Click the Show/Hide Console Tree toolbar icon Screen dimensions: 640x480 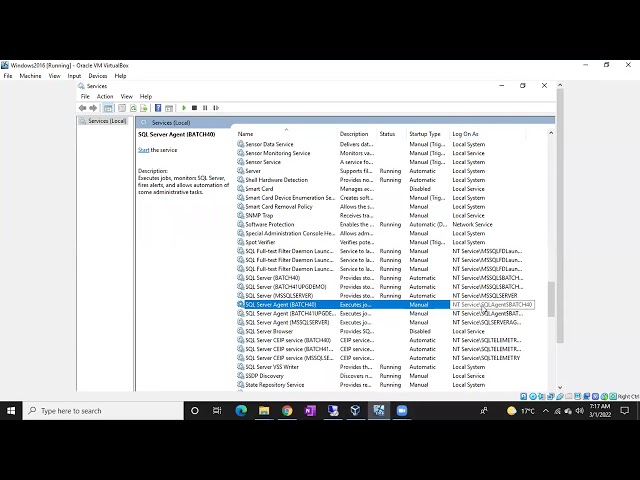(x=108, y=108)
